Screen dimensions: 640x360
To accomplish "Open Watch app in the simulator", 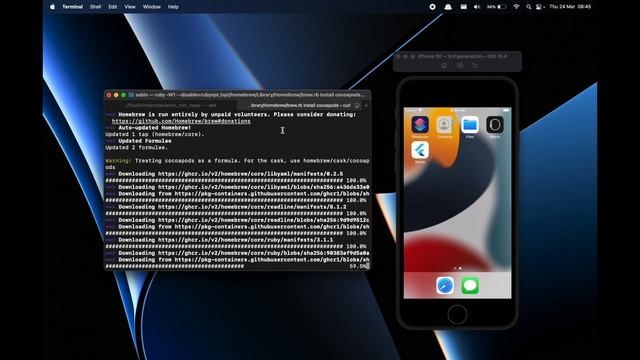I will [x=495, y=124].
